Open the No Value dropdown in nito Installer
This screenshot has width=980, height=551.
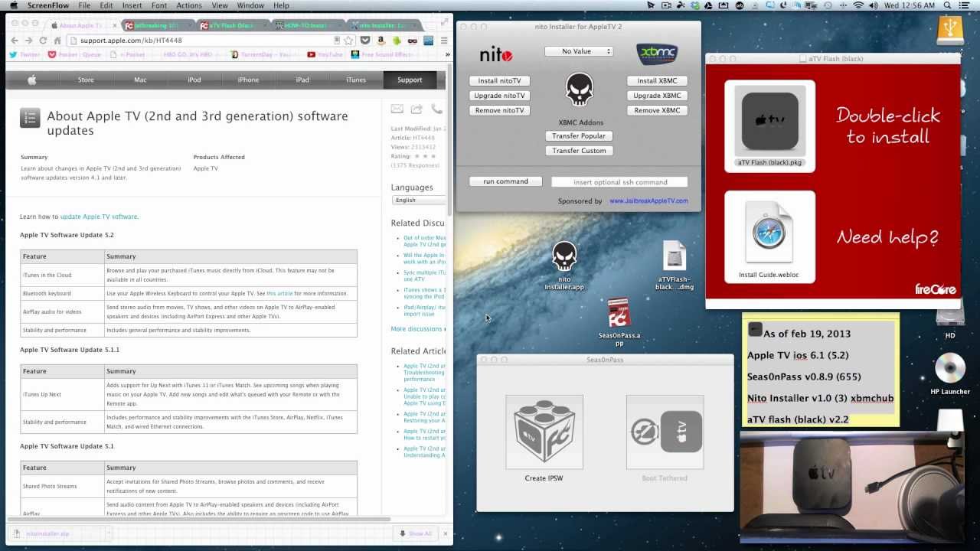579,51
